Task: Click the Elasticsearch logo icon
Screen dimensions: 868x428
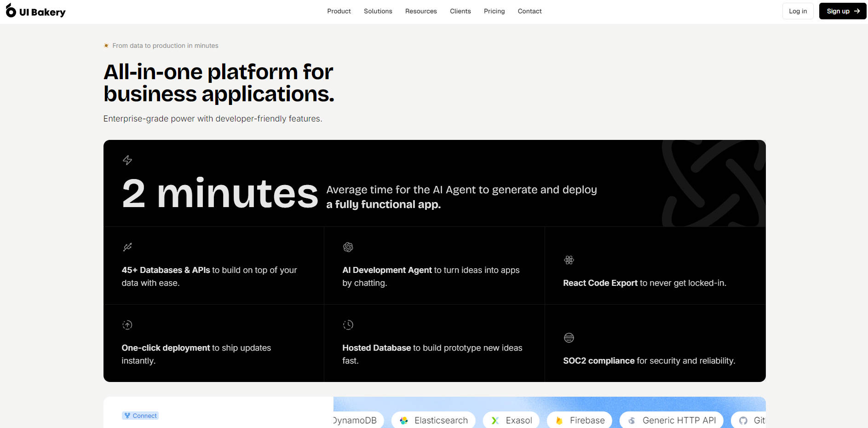Action: [x=404, y=420]
